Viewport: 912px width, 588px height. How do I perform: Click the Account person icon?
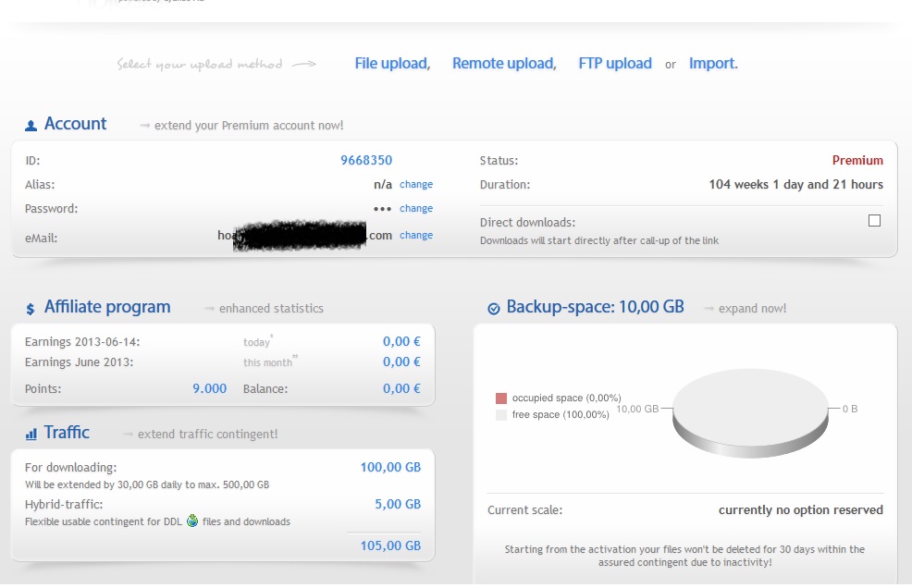31,125
